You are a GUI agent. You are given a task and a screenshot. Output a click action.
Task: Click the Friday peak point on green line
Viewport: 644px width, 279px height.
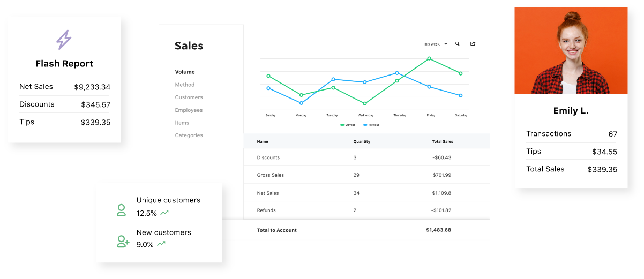(429, 58)
